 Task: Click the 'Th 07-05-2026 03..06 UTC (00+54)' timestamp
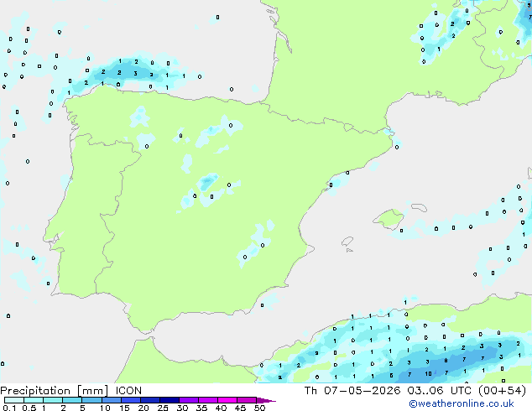[x=415, y=391]
